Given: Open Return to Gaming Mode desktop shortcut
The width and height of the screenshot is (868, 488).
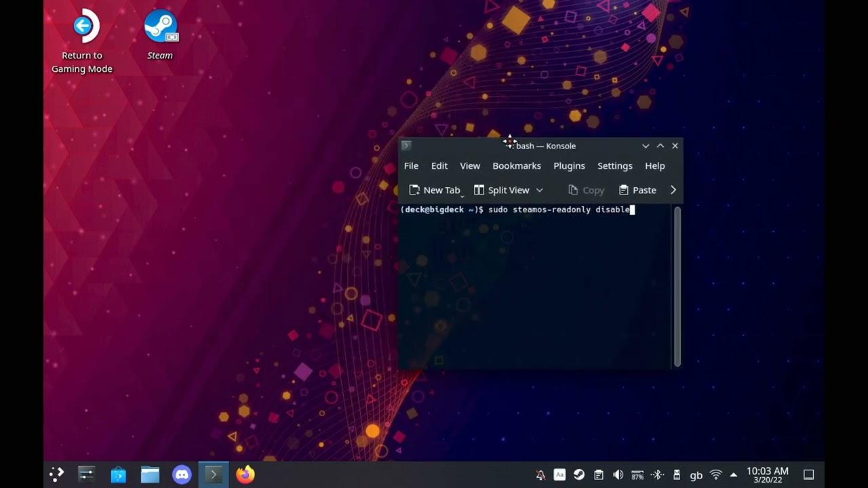Looking at the screenshot, I should coord(83,42).
